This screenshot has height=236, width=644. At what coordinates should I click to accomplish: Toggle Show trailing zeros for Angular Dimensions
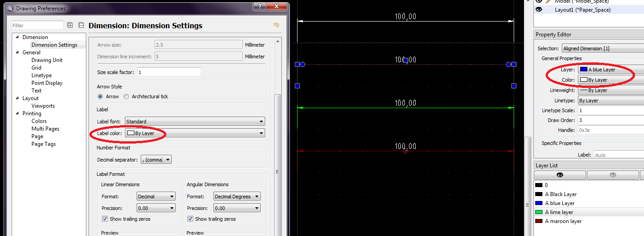pyautogui.click(x=190, y=219)
